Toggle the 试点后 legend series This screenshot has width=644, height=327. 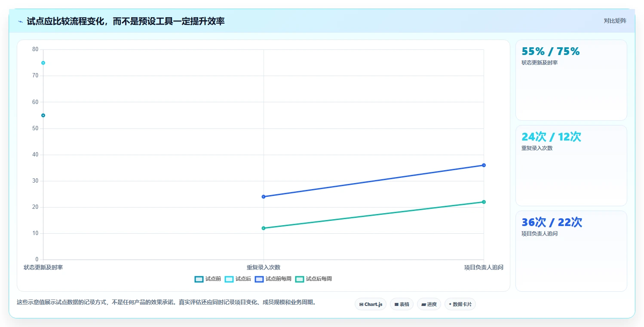238,279
